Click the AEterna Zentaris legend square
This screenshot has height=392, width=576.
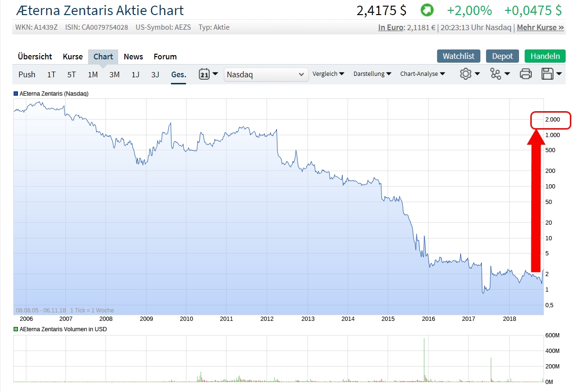(16, 93)
